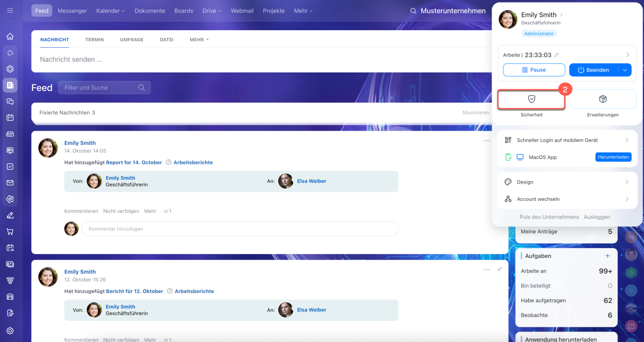Open Sicherheit shield button
The height and width of the screenshot is (342, 644).
(x=531, y=99)
